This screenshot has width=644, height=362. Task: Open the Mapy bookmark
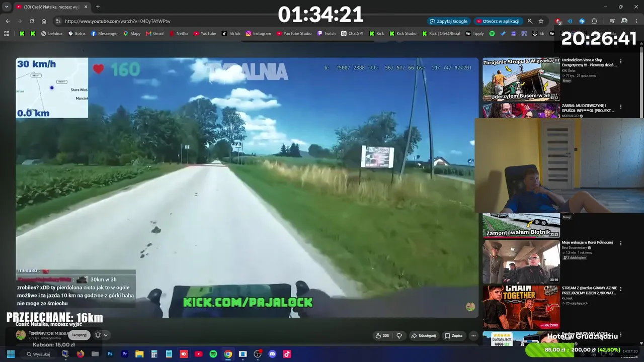[x=132, y=34]
